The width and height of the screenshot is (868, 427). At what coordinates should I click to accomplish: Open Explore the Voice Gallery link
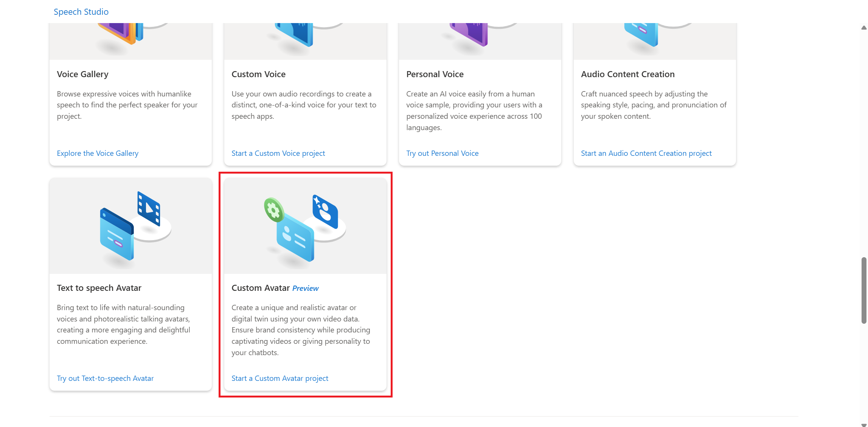(98, 153)
